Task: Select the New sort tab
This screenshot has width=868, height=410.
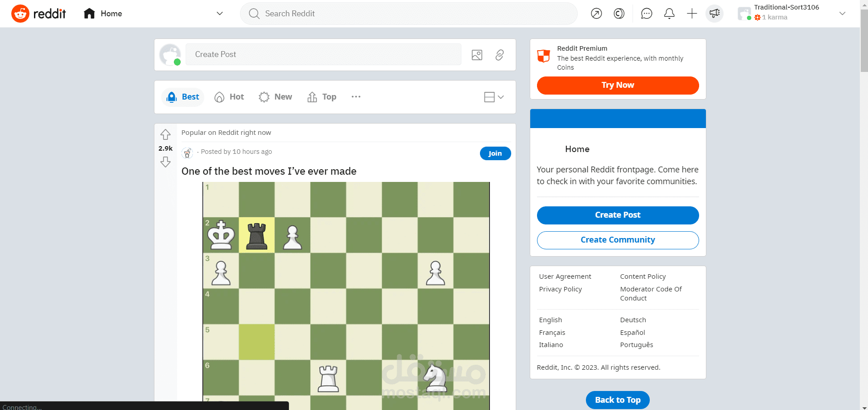Action: click(x=275, y=97)
